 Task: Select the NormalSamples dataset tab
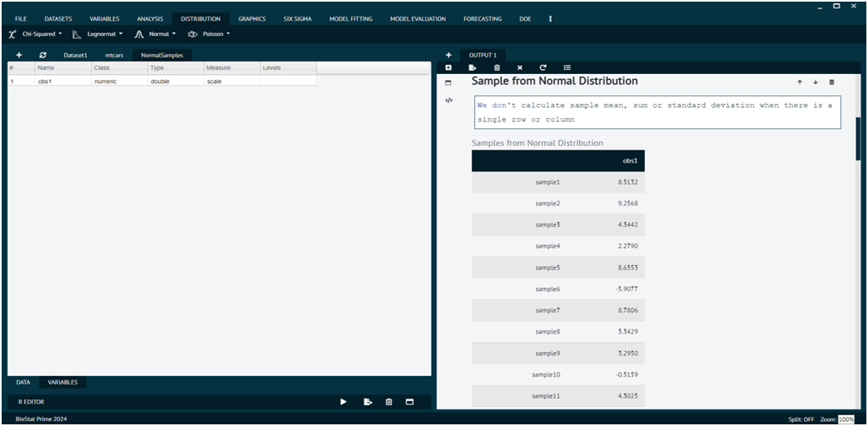(162, 55)
